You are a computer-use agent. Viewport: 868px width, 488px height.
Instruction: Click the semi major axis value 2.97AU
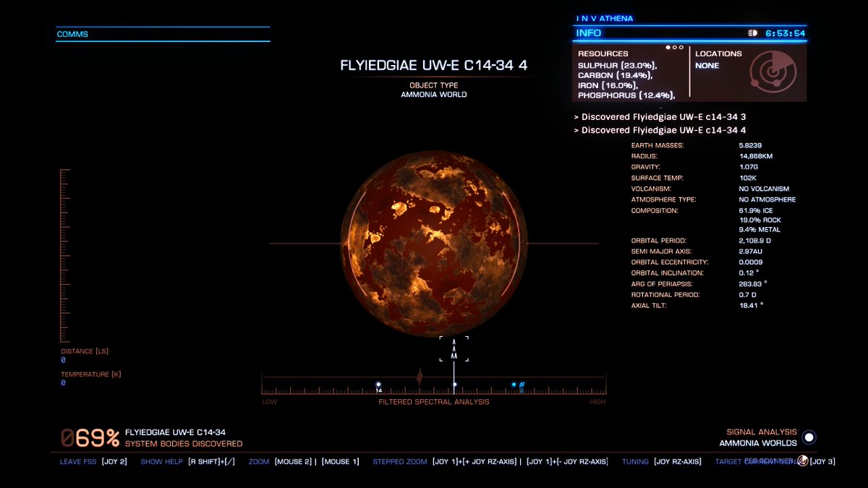751,251
